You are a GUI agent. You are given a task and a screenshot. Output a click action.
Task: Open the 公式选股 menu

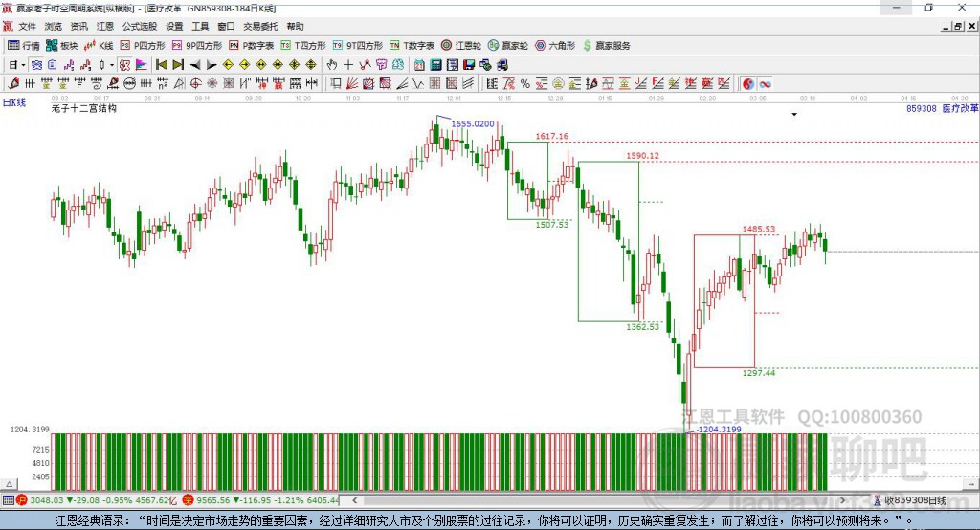click(140, 26)
